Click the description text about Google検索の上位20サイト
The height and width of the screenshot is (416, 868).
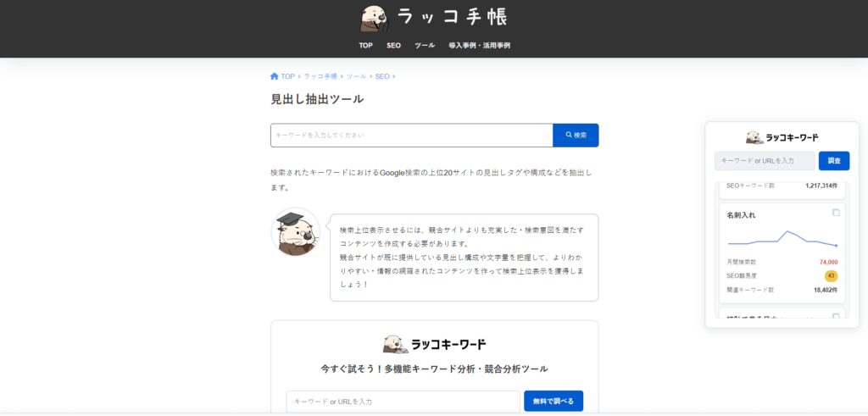(x=431, y=180)
